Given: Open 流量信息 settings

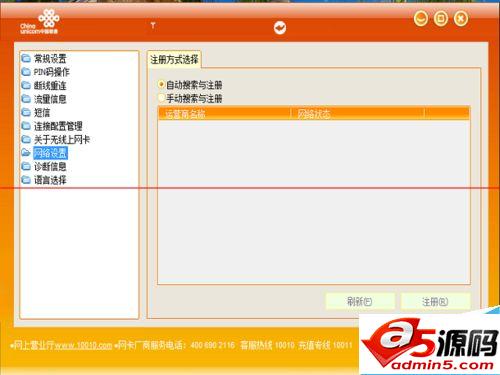Looking at the screenshot, I should pos(50,99).
